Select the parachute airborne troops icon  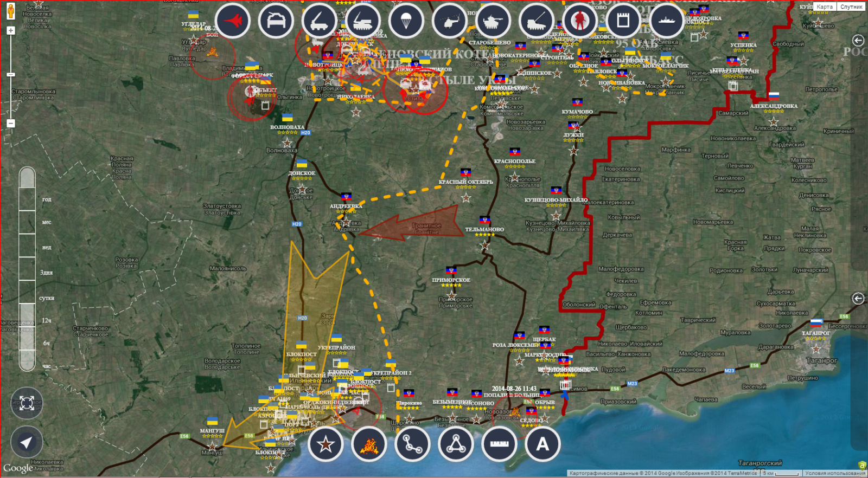[406, 21]
